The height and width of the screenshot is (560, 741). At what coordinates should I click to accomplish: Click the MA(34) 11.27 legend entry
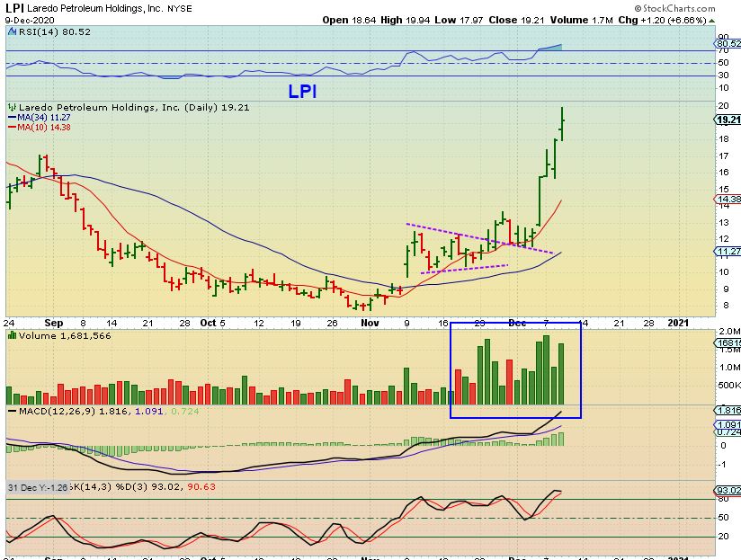[x=40, y=118]
